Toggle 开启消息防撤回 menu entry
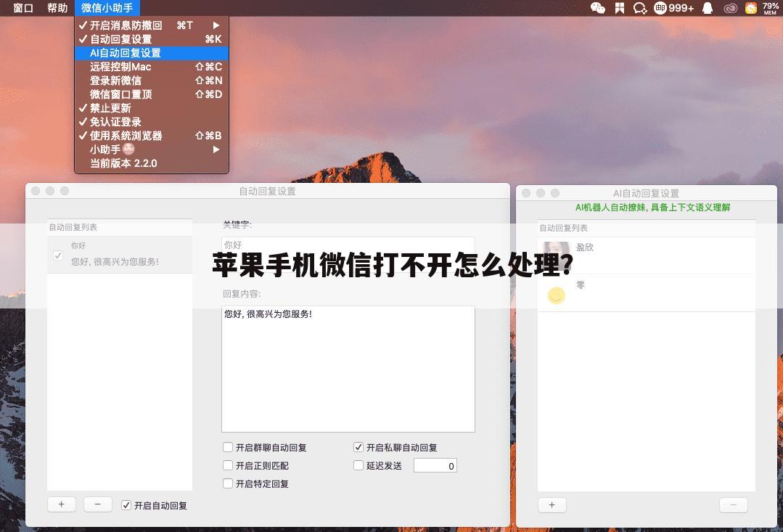Image resolution: width=783 pixels, height=532 pixels. (152, 25)
